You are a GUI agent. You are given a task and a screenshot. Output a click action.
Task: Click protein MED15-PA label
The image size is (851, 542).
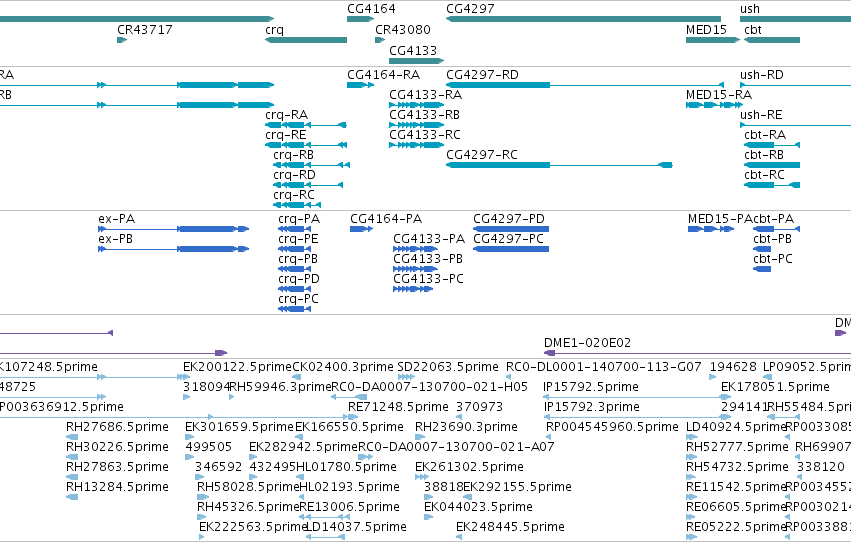(720, 219)
